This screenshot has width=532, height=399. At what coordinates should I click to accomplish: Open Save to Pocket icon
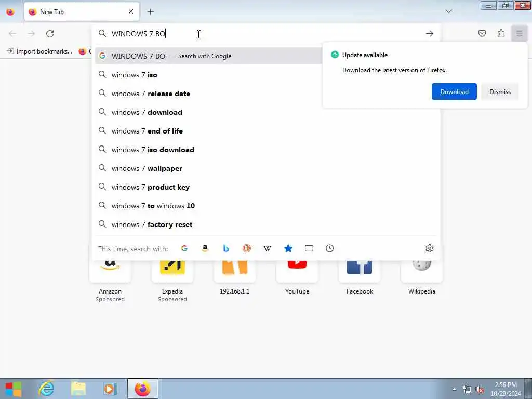click(482, 33)
